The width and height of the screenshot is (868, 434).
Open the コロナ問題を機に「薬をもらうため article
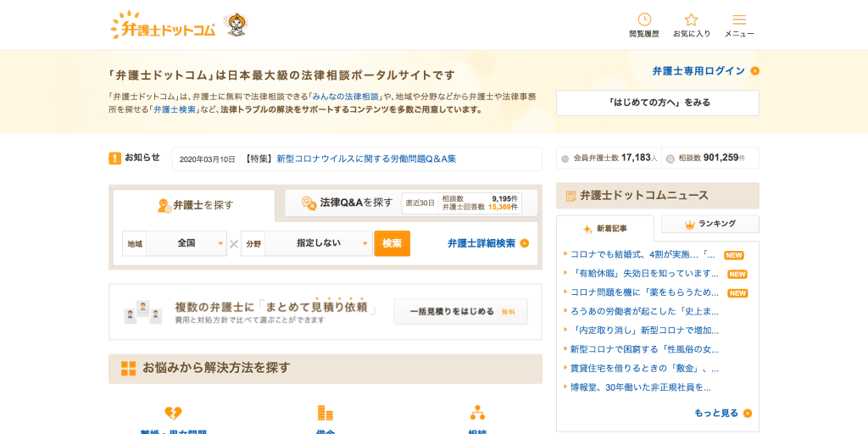click(x=644, y=292)
